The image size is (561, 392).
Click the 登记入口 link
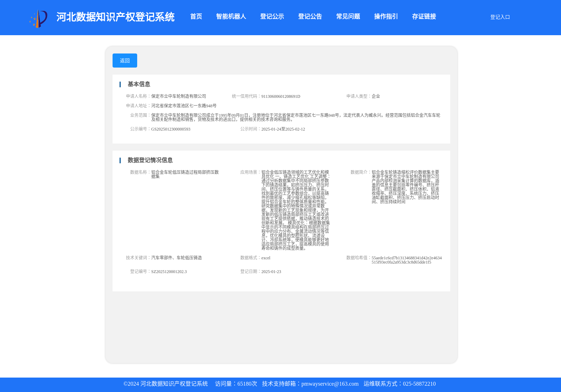[500, 17]
